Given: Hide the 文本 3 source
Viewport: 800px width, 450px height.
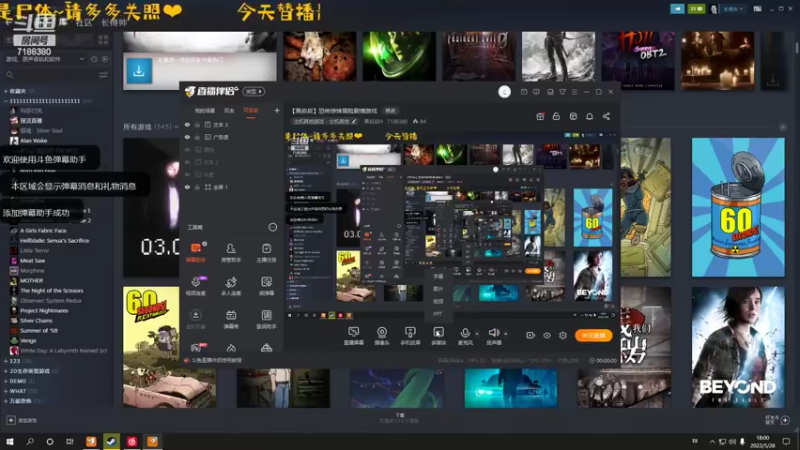Looking at the screenshot, I should 187,124.
